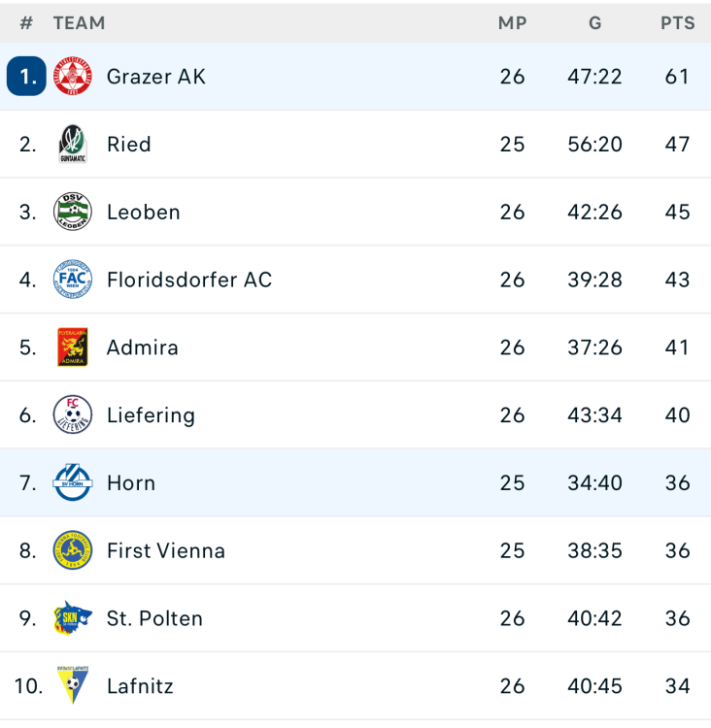Screen dimensions: 711x728
Task: Click the TEAM column header
Action: (79, 23)
